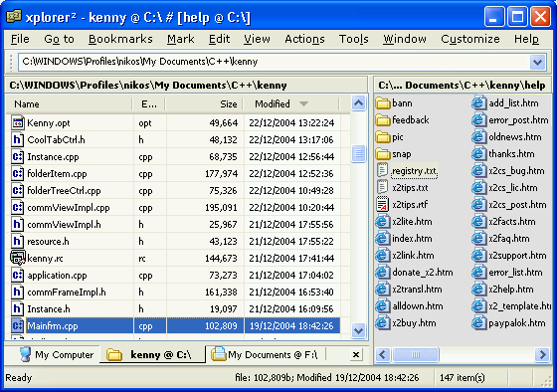The width and height of the screenshot is (557, 392).
Task: Select the x2buy.htm file name
Action: click(414, 323)
